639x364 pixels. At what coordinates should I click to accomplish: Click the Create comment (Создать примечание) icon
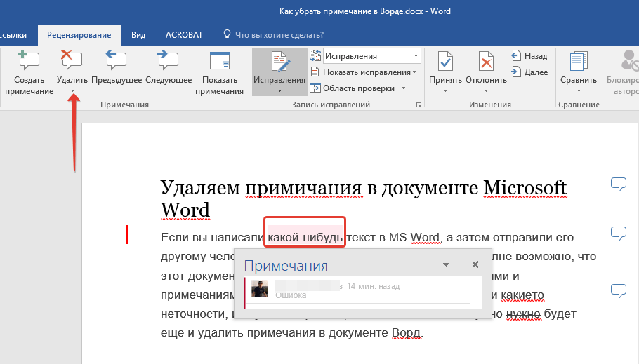[29, 62]
